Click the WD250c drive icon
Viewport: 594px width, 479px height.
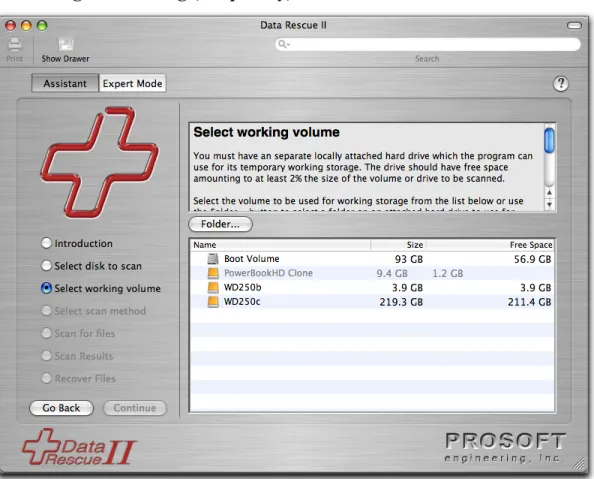(x=213, y=302)
